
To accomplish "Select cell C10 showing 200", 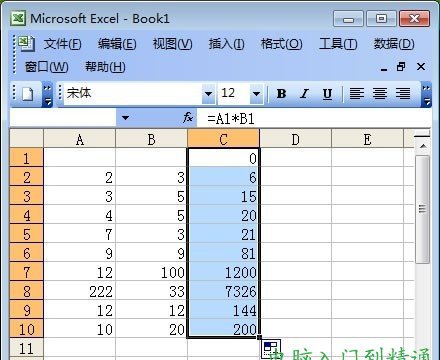I will click(x=223, y=329).
